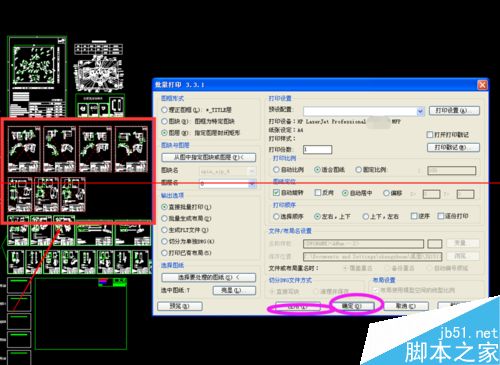Click the 取消 cancel button
Screen dimensions: 500x365
406,306
